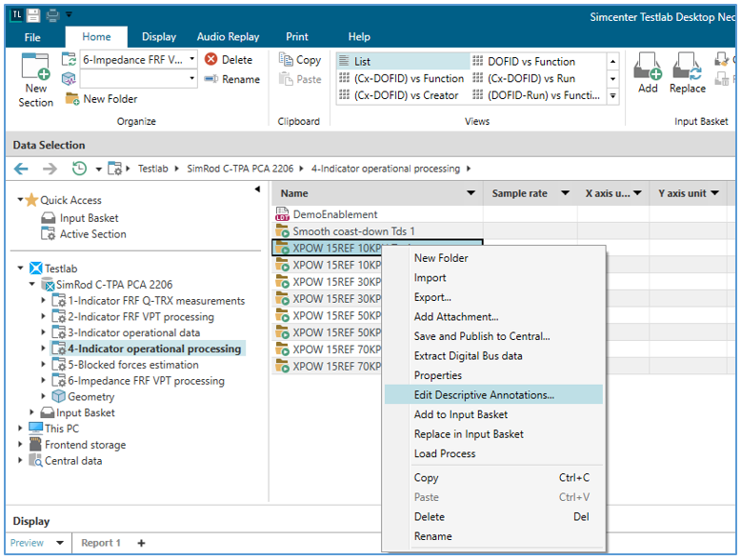This screenshot has width=741, height=560.
Task: Open the section dropdown showing 6-Impedance FRF
Action: point(191,59)
